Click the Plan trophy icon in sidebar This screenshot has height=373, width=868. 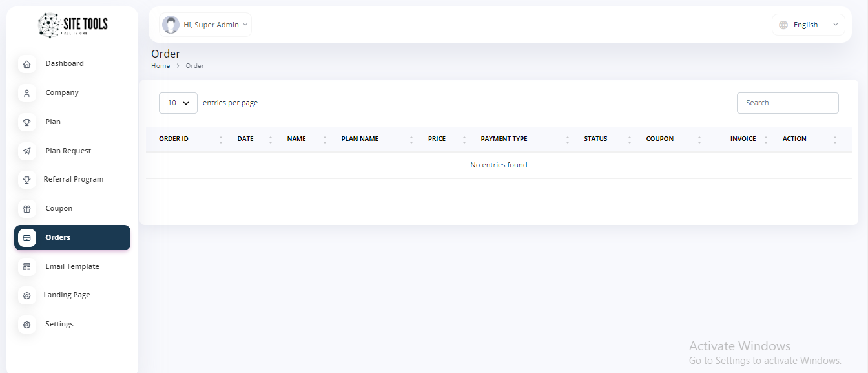tap(26, 122)
